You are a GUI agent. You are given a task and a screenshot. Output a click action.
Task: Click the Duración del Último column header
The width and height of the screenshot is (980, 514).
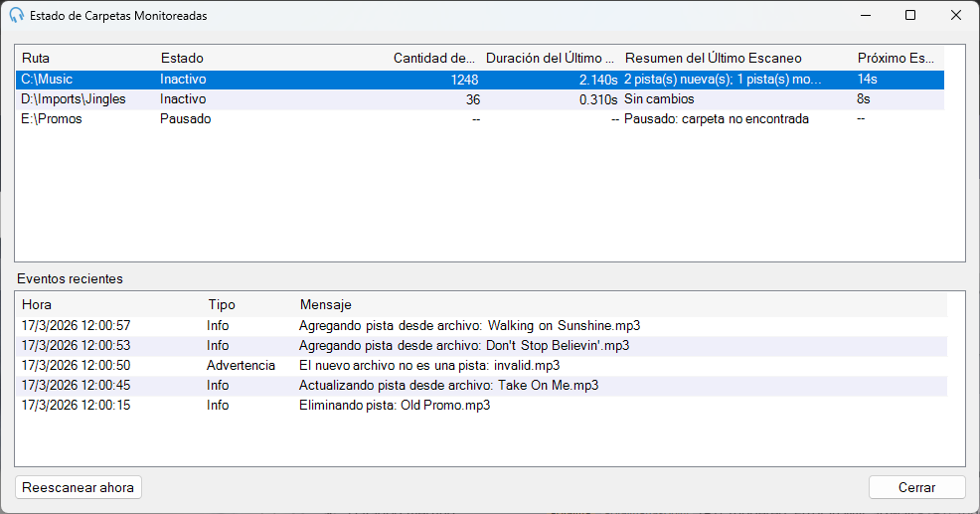[550, 58]
